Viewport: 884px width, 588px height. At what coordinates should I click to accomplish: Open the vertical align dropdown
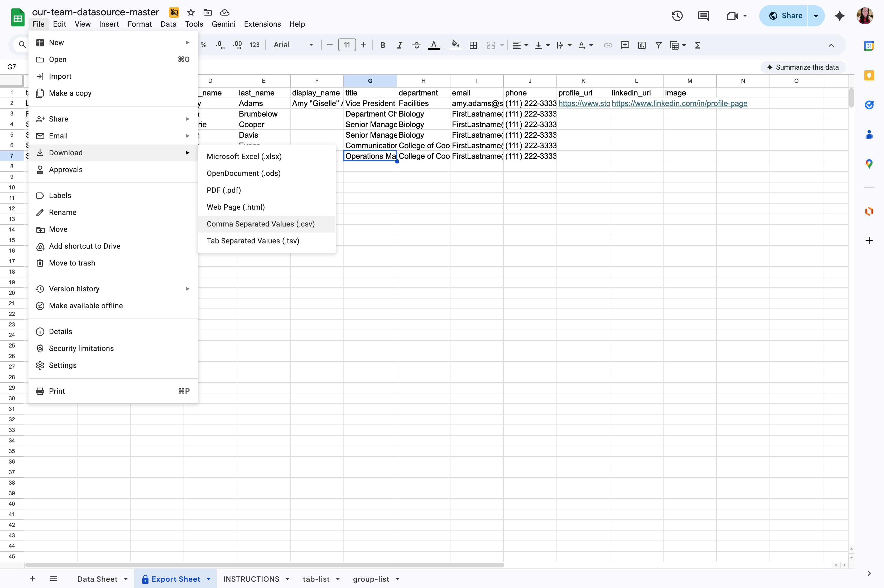(542, 45)
